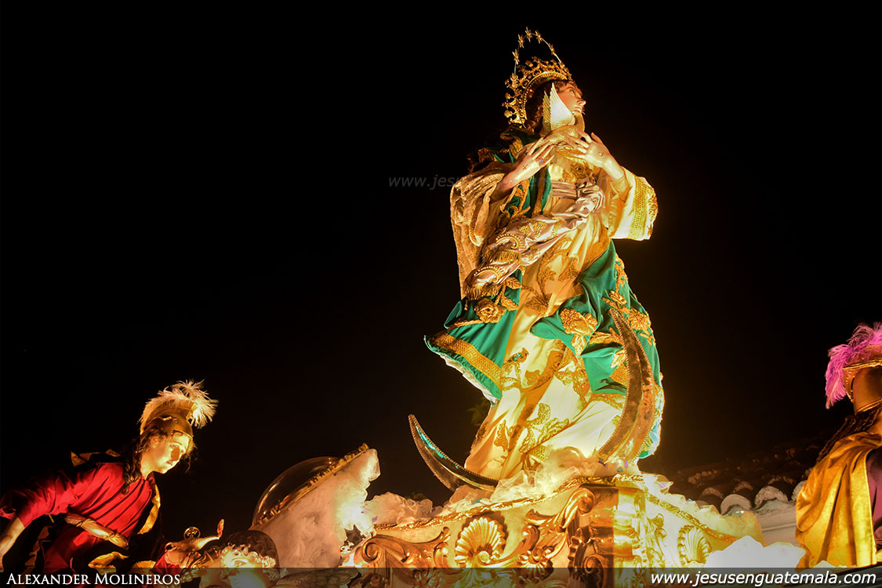882x588 pixels.
Task: Click the gold embroidered sleeve on statue's right
Action: [639, 208]
